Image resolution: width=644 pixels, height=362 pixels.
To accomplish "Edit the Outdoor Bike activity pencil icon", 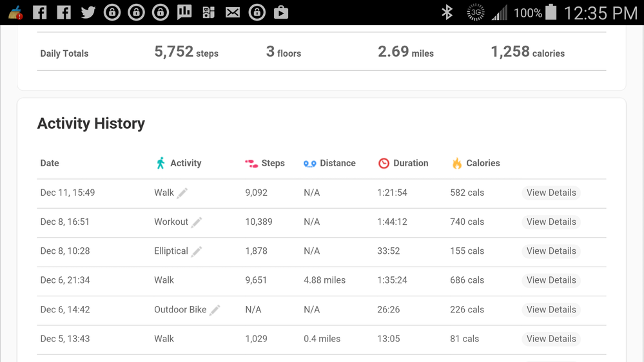I will click(x=215, y=310).
